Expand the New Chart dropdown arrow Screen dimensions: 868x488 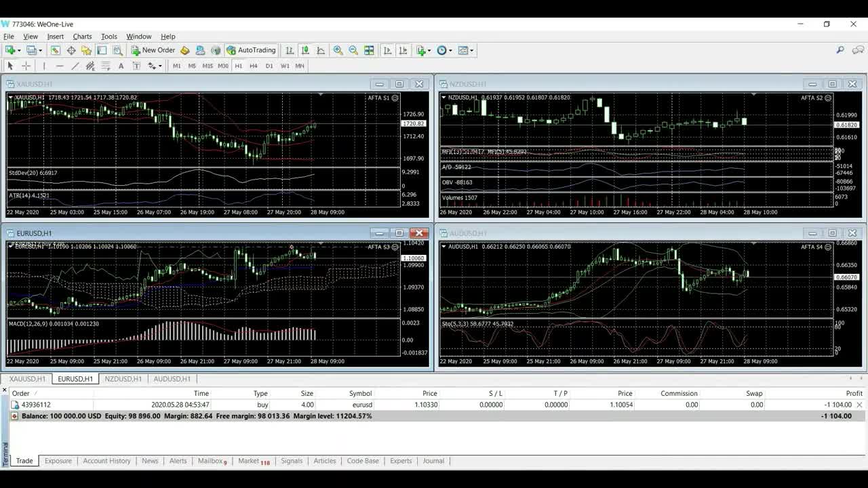tap(19, 50)
